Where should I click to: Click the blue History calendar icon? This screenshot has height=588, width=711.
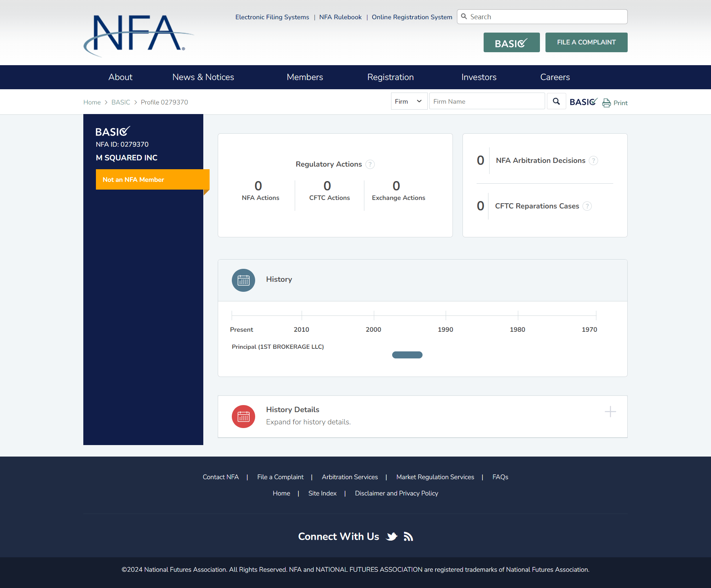243,280
